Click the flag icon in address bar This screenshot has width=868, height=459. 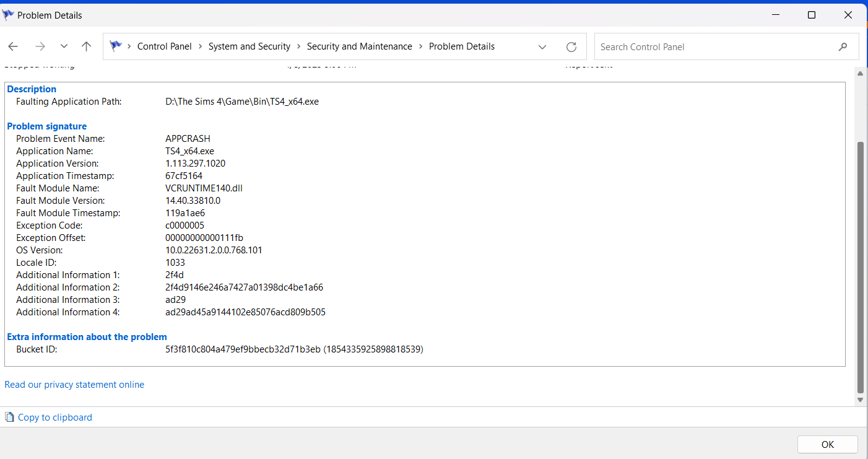click(x=115, y=46)
